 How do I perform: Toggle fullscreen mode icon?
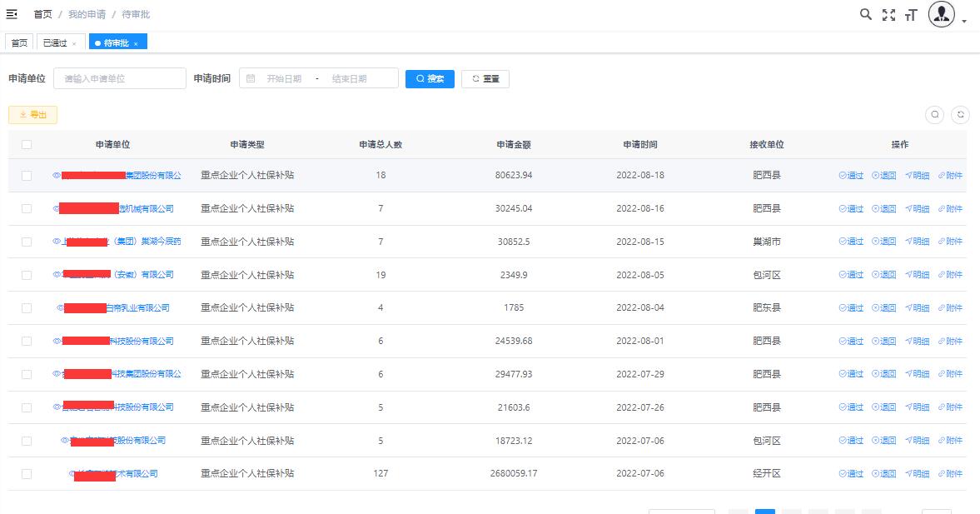pos(888,14)
